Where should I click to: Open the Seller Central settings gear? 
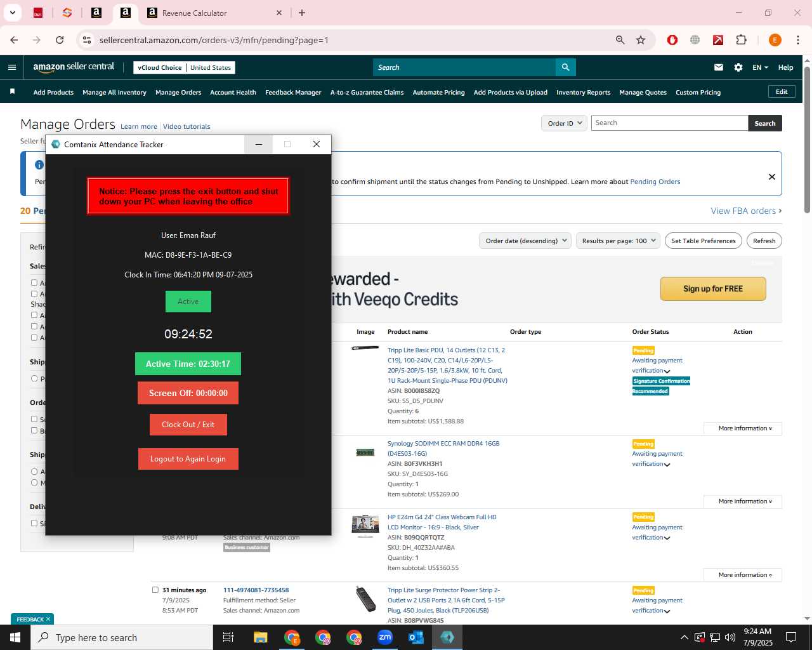738,67
